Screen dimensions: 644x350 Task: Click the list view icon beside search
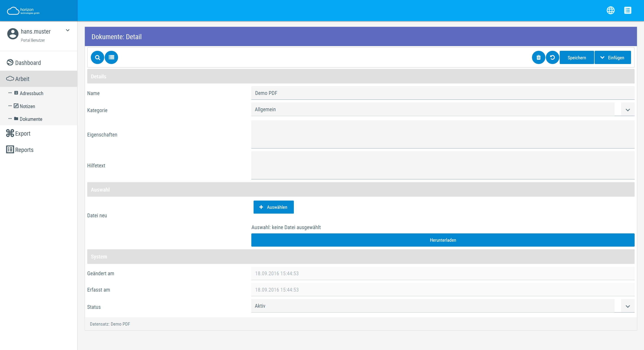click(112, 57)
